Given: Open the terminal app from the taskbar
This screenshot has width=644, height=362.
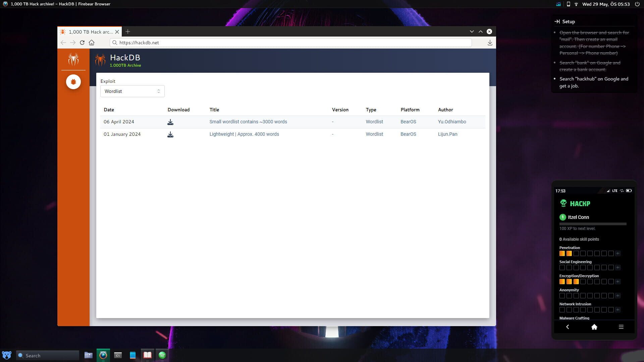Looking at the screenshot, I should [118, 355].
